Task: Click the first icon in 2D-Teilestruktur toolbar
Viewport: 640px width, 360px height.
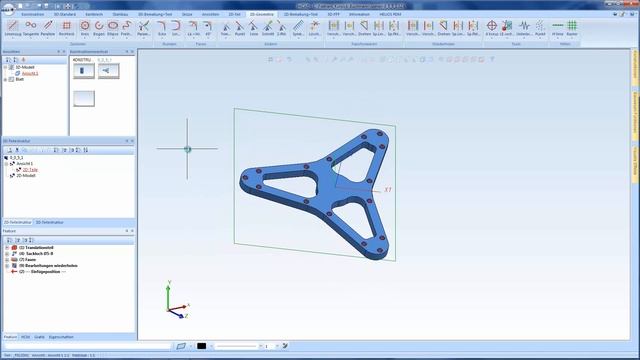Action: click(10, 150)
